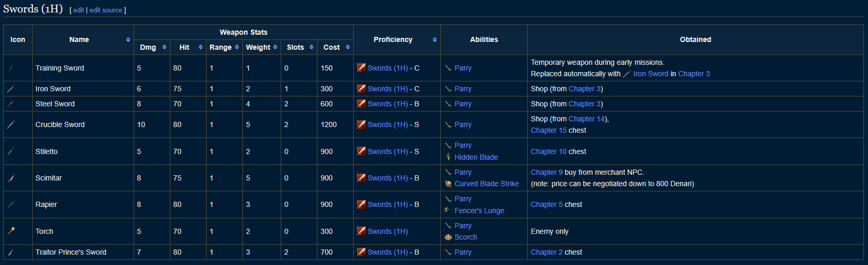Viewport: 868px width, 265px height.
Task: Sort table by Proficiency column
Action: 435,39
